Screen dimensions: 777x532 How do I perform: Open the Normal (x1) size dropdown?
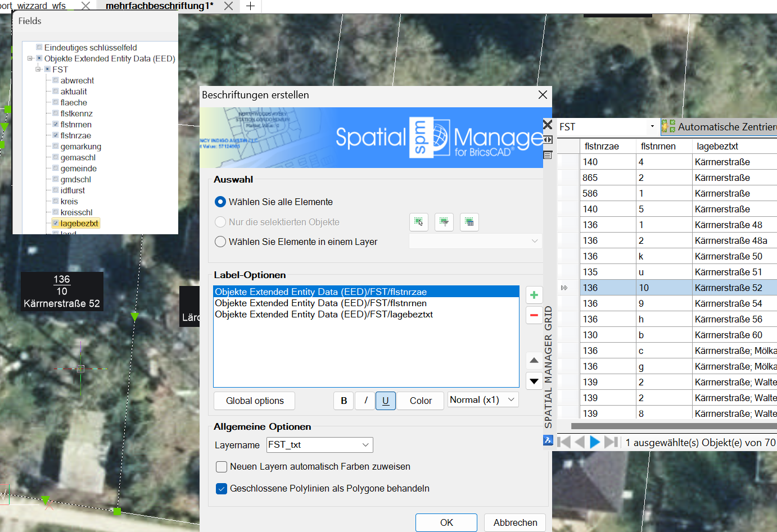click(x=511, y=400)
